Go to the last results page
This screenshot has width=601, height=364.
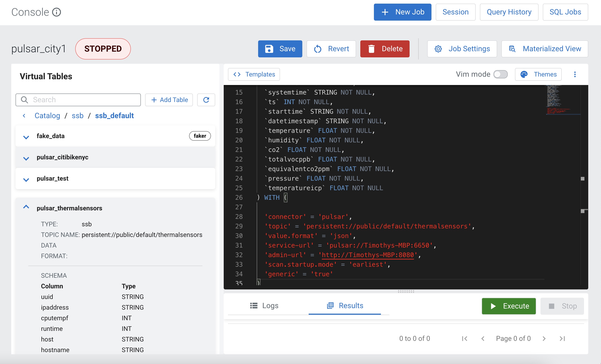pyautogui.click(x=562, y=338)
